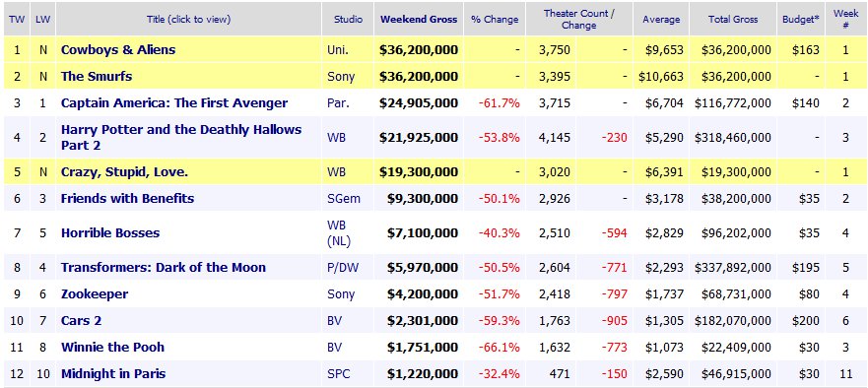The width and height of the screenshot is (868, 388).
Task: Select Captain America: The First Avenger link
Action: pos(174,103)
